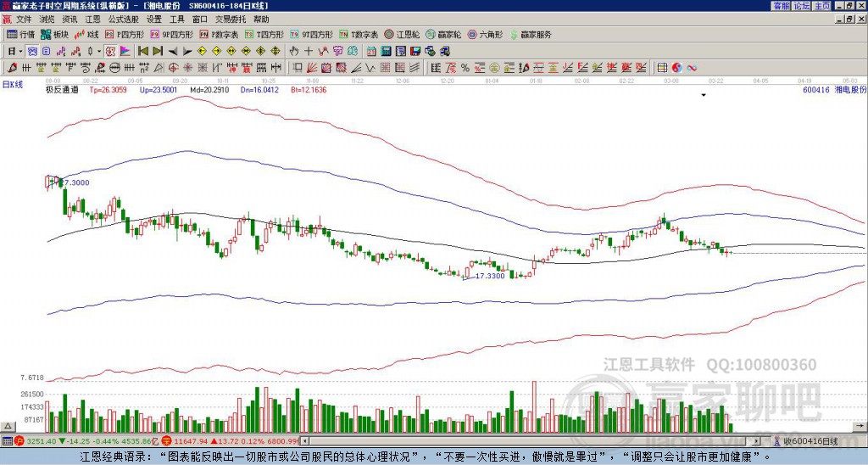868x465 pixels.
Task: Click the 论坛 forum button
Action: click(x=802, y=6)
